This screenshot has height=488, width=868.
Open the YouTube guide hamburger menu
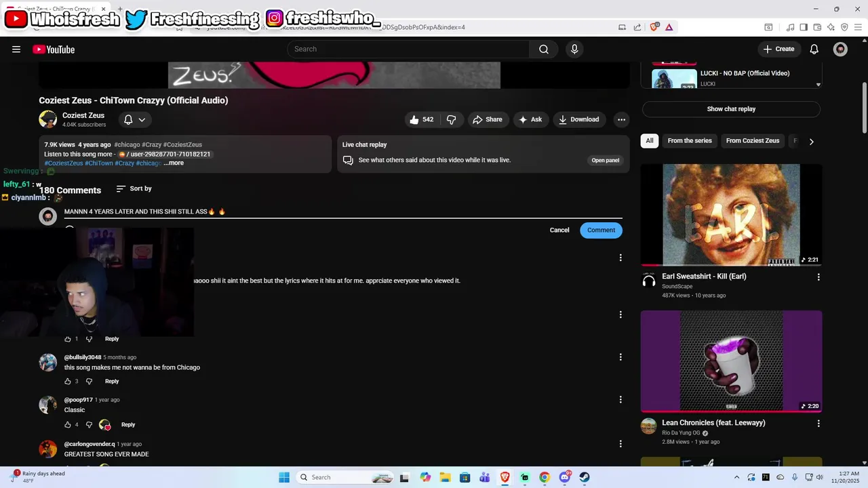point(16,49)
